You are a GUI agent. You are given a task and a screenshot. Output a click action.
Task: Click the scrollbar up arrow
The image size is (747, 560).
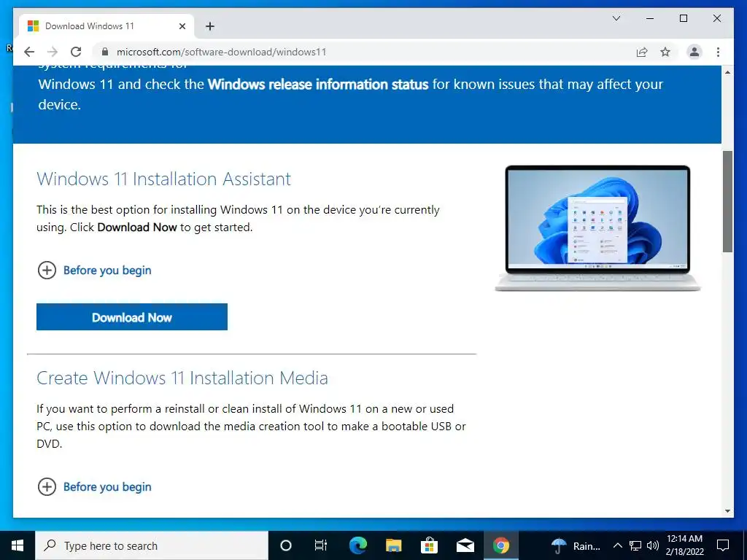[x=727, y=72]
